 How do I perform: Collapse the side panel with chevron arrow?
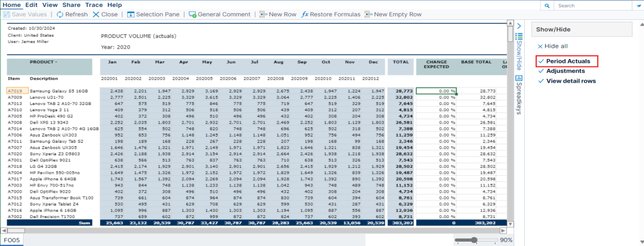point(519,25)
